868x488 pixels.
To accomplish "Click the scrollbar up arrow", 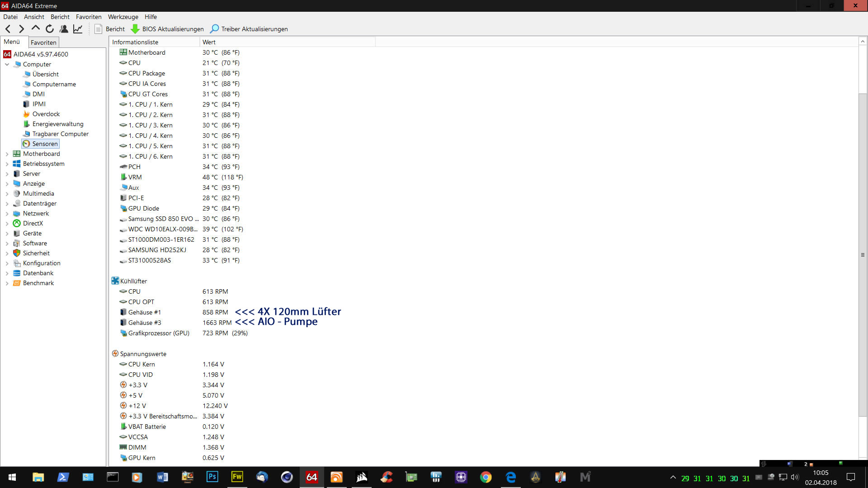I will coord(863,41).
